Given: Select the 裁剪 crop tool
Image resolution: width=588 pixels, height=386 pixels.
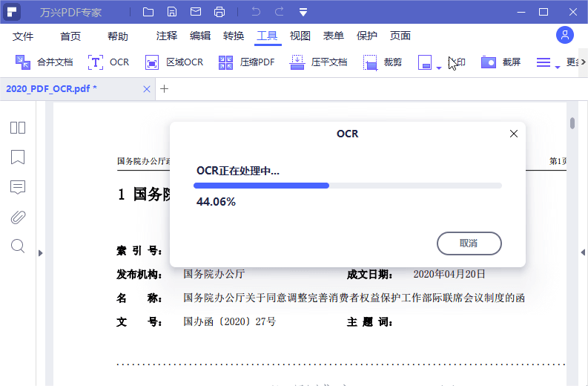Looking at the screenshot, I should click(x=371, y=62).
